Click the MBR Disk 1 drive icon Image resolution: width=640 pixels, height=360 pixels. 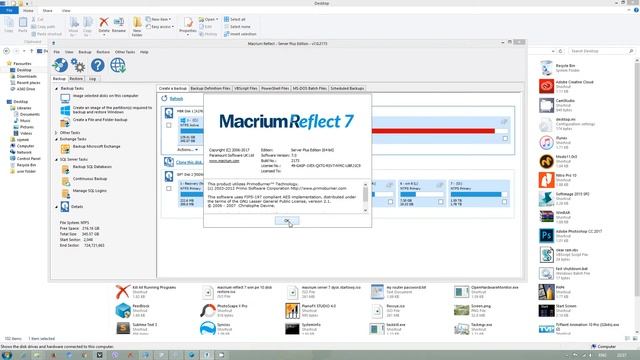click(x=169, y=113)
